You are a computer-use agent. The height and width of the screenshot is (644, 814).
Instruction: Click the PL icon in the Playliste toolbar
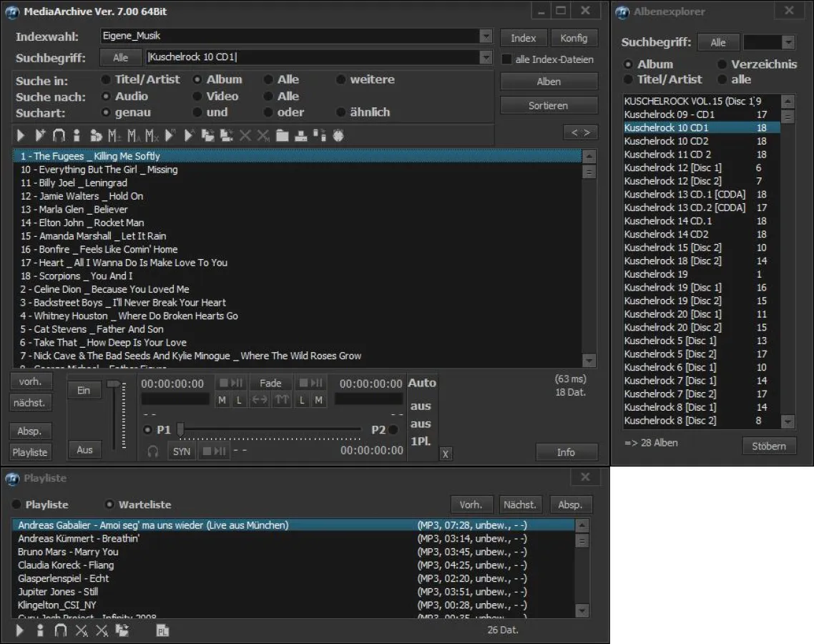[x=163, y=630]
